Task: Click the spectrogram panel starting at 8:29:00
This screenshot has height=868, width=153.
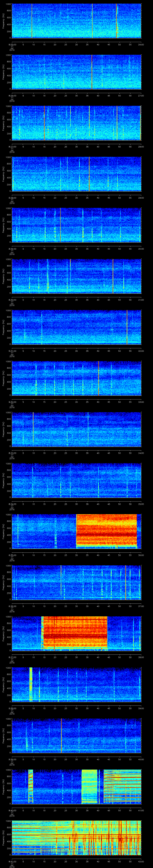Action: [77, 225]
